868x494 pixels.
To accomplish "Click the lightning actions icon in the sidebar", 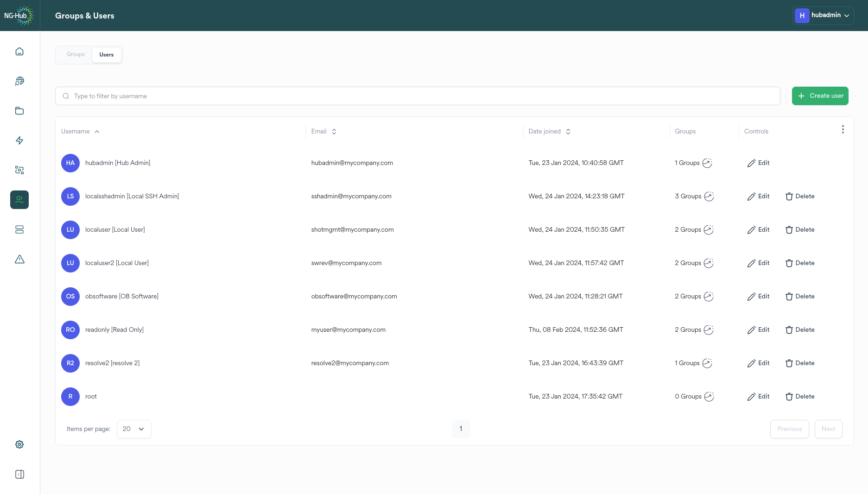I will 19,140.
